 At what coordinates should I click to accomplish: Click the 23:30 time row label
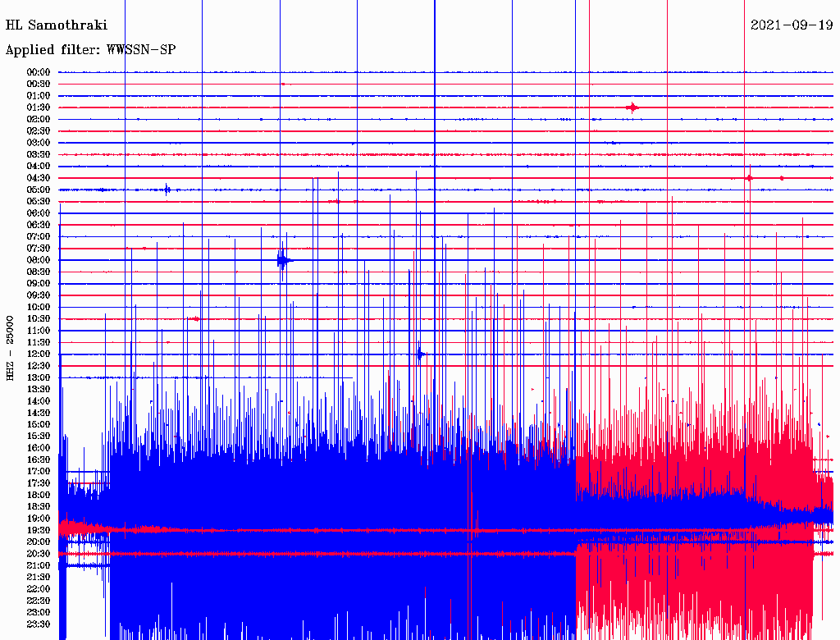(x=39, y=624)
